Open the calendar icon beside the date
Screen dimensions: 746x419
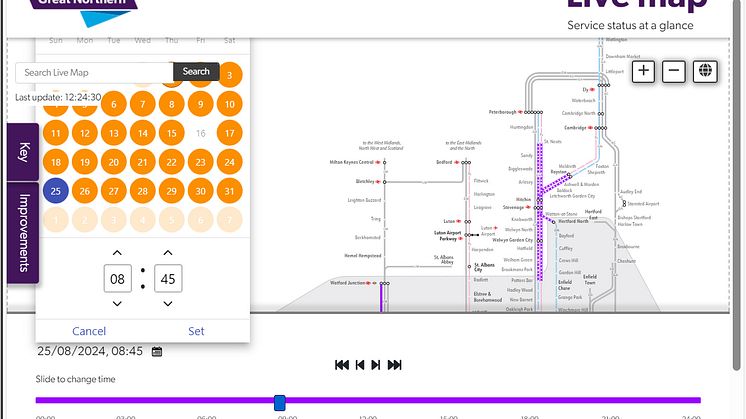(x=157, y=352)
